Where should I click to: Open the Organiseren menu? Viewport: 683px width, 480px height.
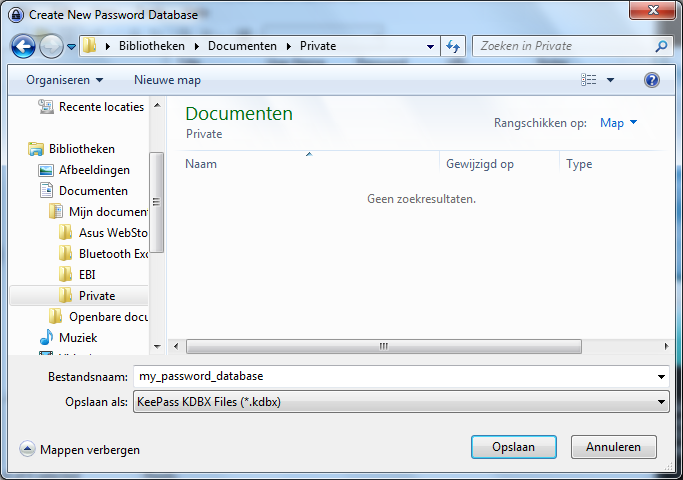65,80
